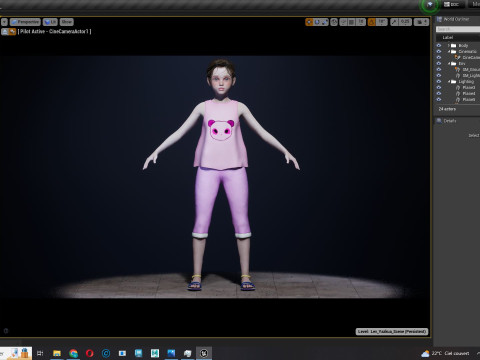Open File Explorer from the taskbar
Viewport: 480px width, 360px height.
tap(57, 353)
